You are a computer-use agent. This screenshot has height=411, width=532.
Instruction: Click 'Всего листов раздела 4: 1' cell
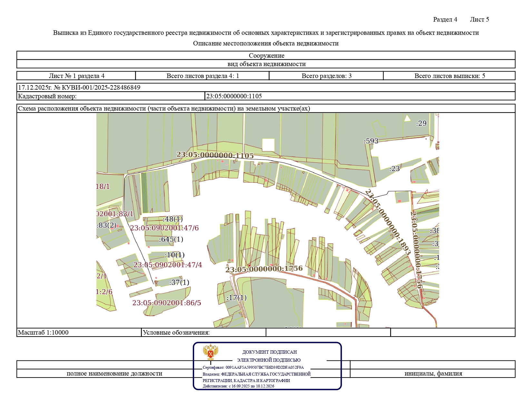tap(202, 76)
